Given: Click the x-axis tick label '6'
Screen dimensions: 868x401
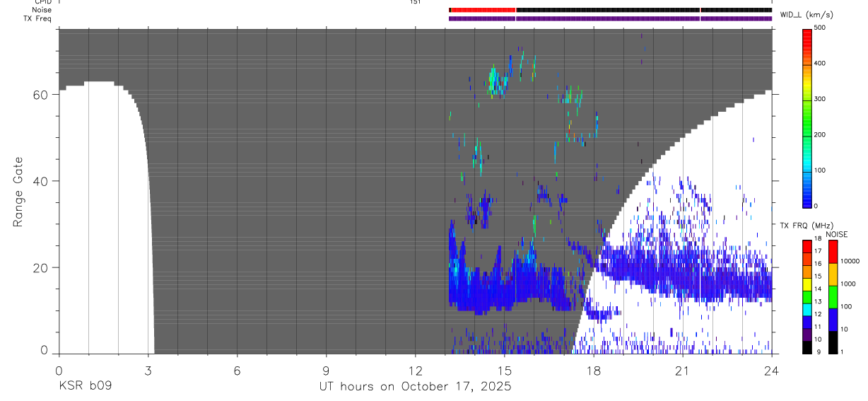Looking at the screenshot, I should [x=237, y=370].
